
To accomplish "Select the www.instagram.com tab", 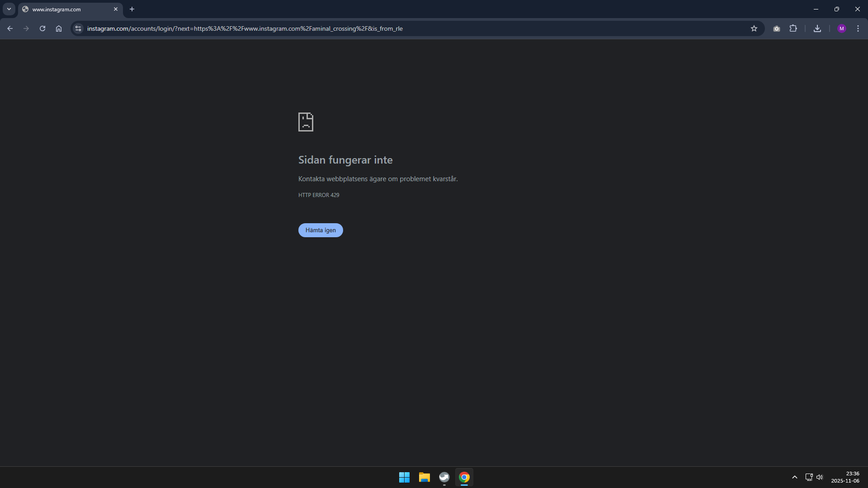I will [63, 9].
